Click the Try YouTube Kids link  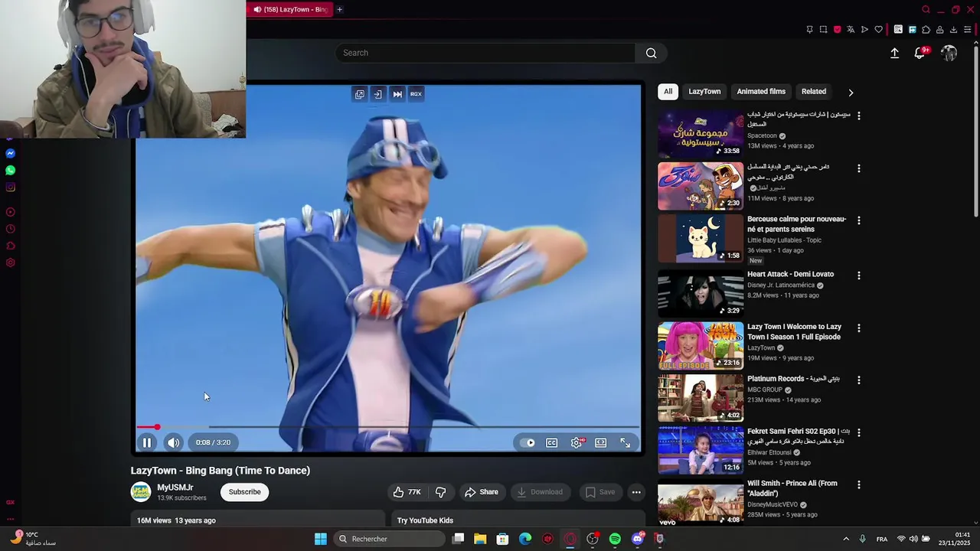[425, 520]
